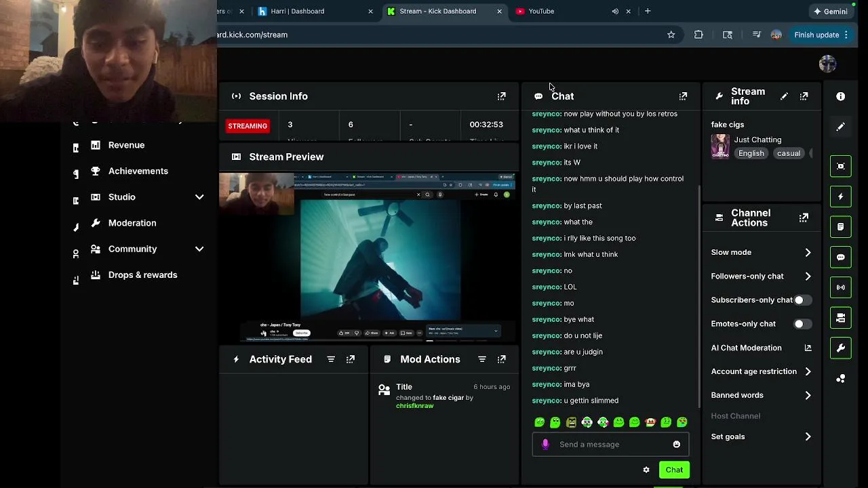Toggle the mod actions document icon in sidebar
The image size is (868, 488).
(841, 227)
